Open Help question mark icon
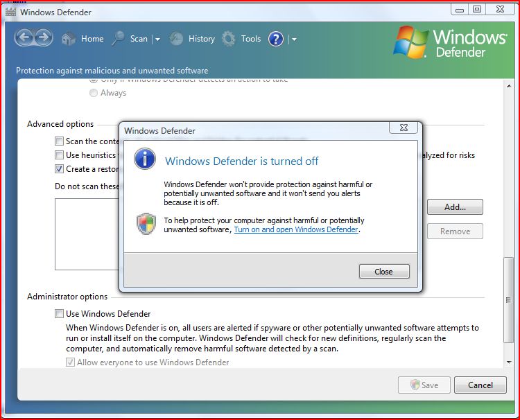This screenshot has height=420, width=520. pyautogui.click(x=276, y=39)
